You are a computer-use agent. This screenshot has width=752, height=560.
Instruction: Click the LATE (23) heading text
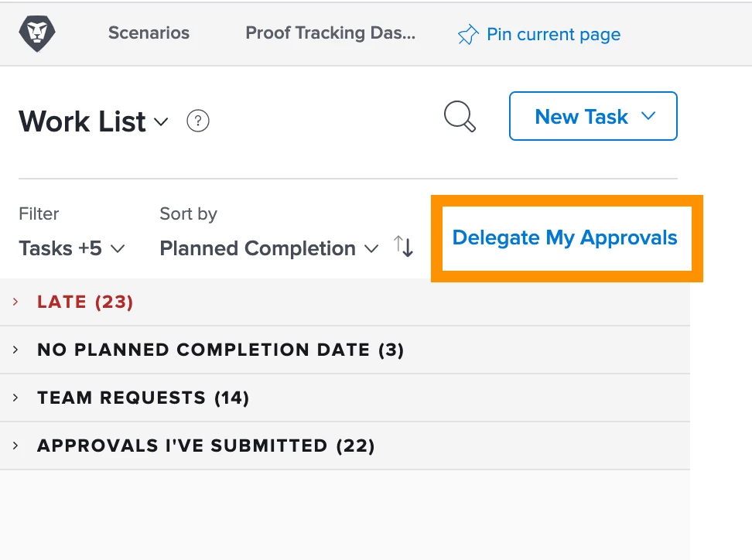pyautogui.click(x=85, y=302)
